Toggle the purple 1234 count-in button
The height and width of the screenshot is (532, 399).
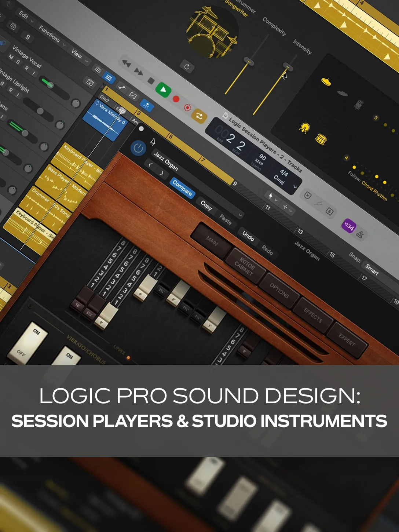[x=348, y=226]
